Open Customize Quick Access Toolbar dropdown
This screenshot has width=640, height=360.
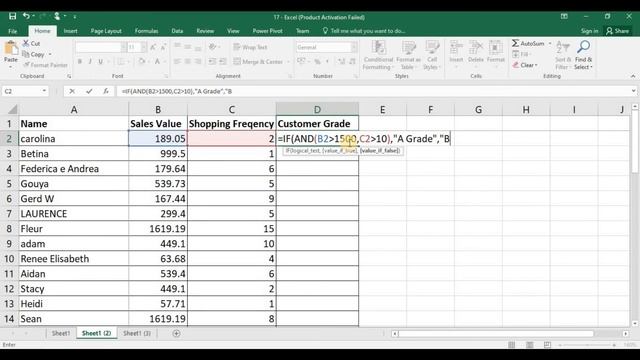pos(75,17)
